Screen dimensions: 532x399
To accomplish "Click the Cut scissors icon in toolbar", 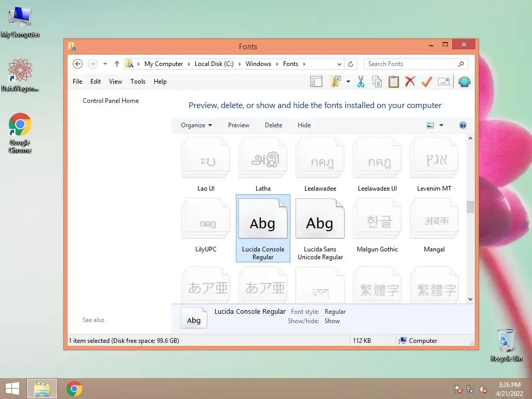I will pyautogui.click(x=361, y=82).
